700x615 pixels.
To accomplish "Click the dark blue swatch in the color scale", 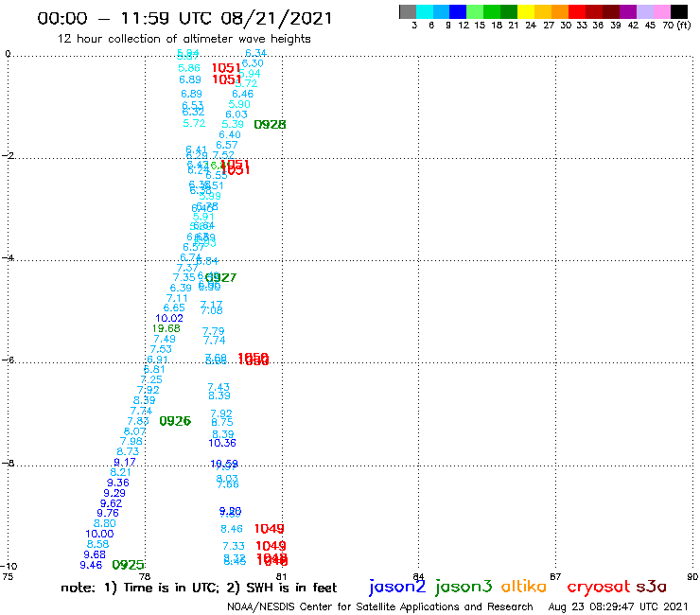I will (458, 11).
